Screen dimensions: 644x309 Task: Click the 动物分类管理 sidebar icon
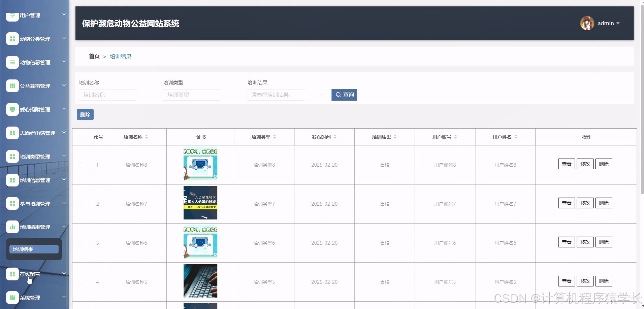click(x=12, y=39)
